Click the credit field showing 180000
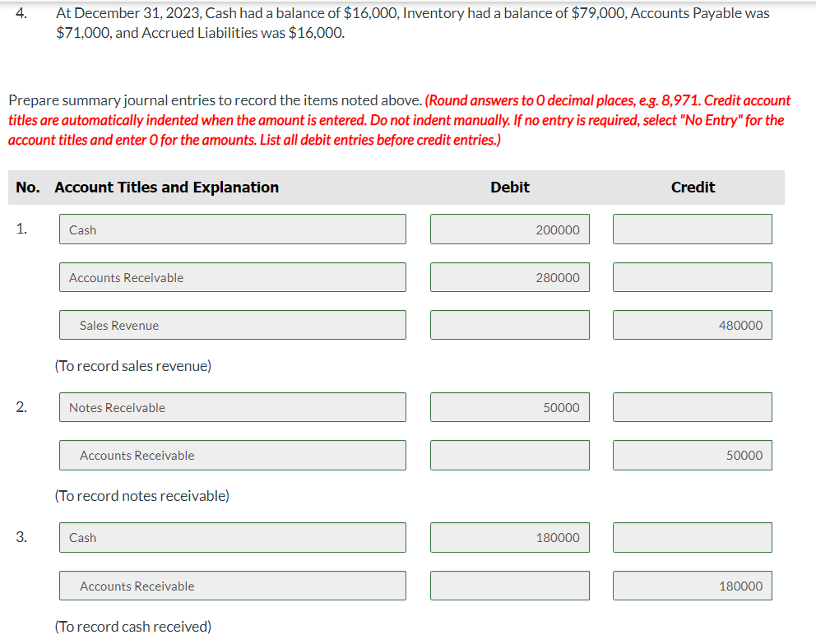This screenshot has height=644, width=816. [693, 586]
